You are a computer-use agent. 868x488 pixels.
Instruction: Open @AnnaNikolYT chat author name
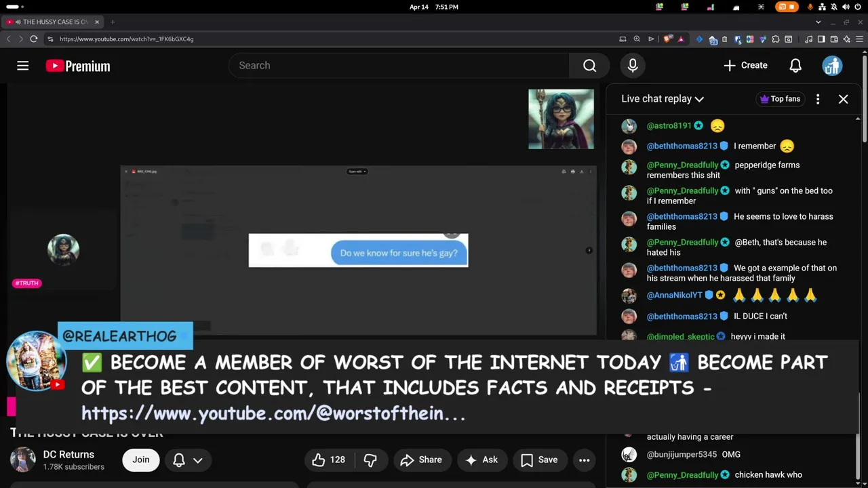pyautogui.click(x=674, y=296)
